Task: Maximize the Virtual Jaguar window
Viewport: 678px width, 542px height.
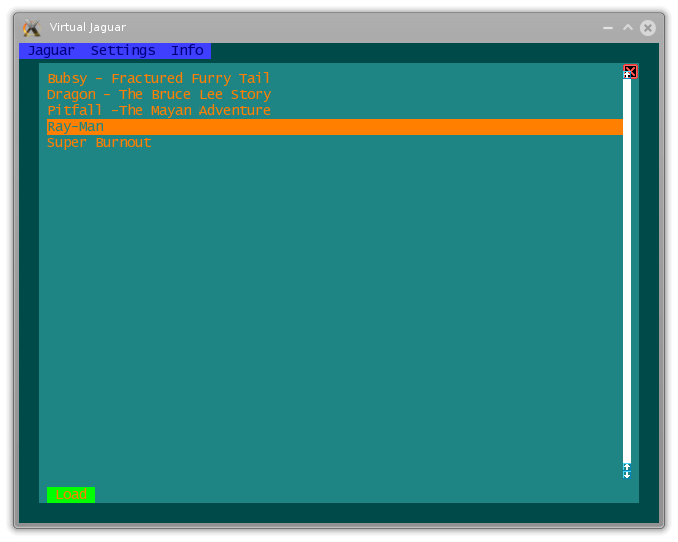Action: [628, 28]
